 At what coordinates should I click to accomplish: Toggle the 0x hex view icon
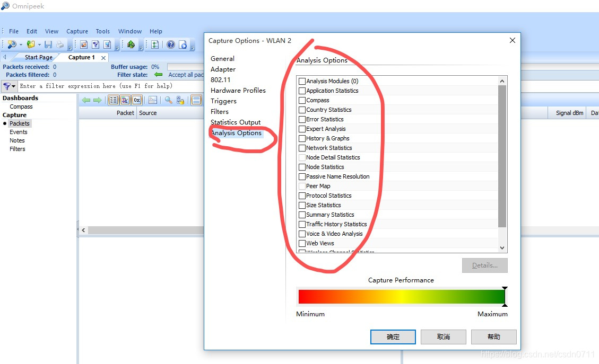coord(137,100)
